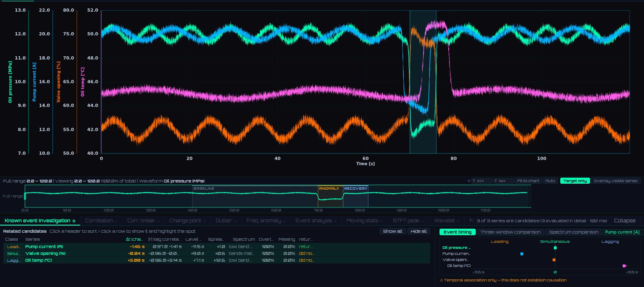Screen dimensions: 644x287
Task: Switch to the Correlation tab
Action: [x=101, y=221]
